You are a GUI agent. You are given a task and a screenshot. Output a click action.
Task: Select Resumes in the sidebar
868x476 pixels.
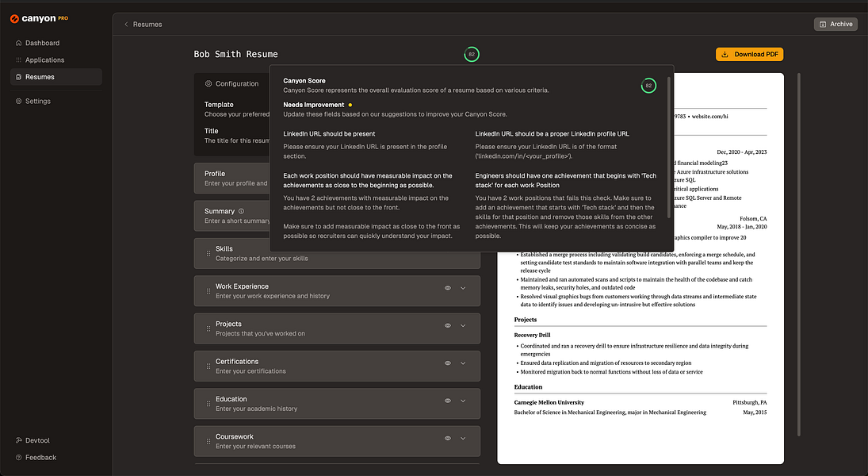[56, 77]
